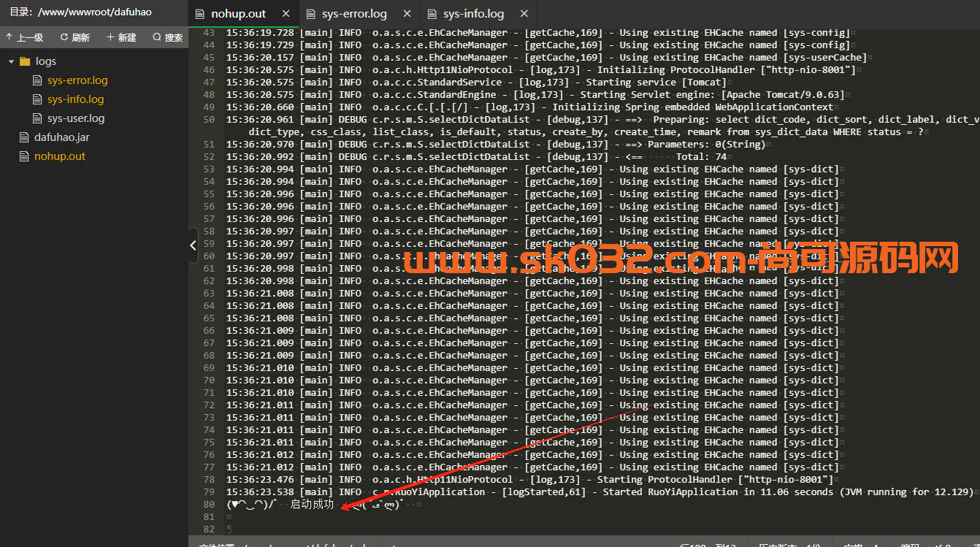Collapse the logs folder arrow
The image size is (980, 547).
11,61
